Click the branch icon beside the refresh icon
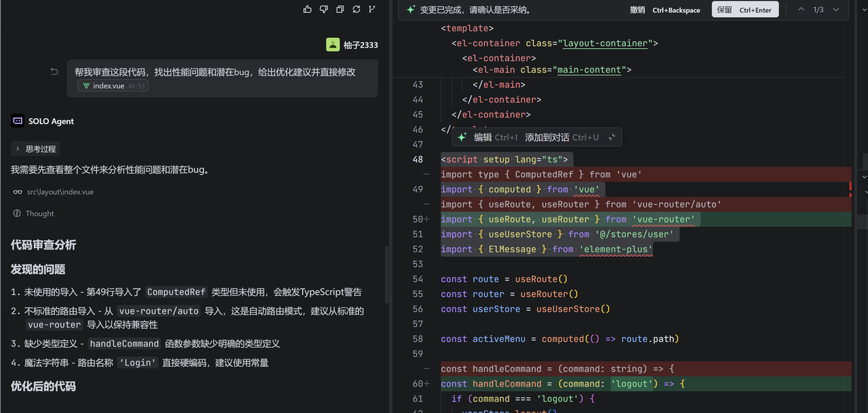The height and width of the screenshot is (413, 868). pos(372,9)
